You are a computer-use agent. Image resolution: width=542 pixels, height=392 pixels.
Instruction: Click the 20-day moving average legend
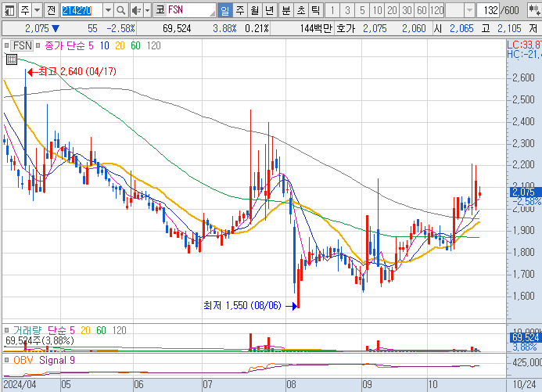click(120, 45)
